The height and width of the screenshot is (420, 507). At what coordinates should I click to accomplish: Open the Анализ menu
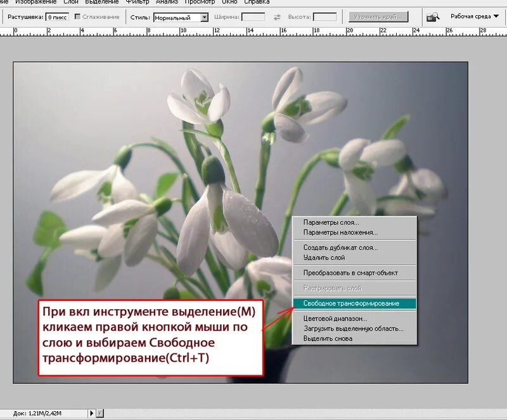[x=167, y=2]
